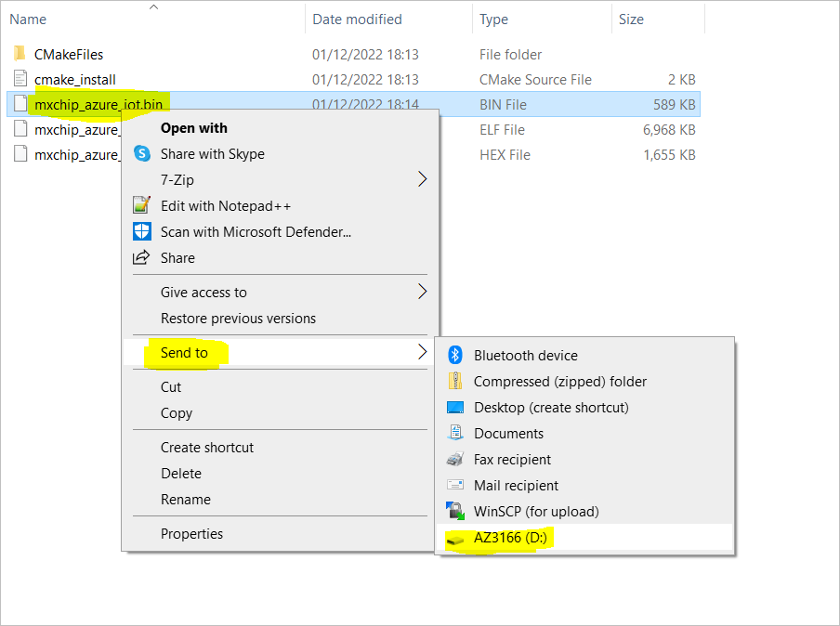The image size is (840, 626).
Task: Expand the Send to submenu arrow
Action: coord(423,352)
